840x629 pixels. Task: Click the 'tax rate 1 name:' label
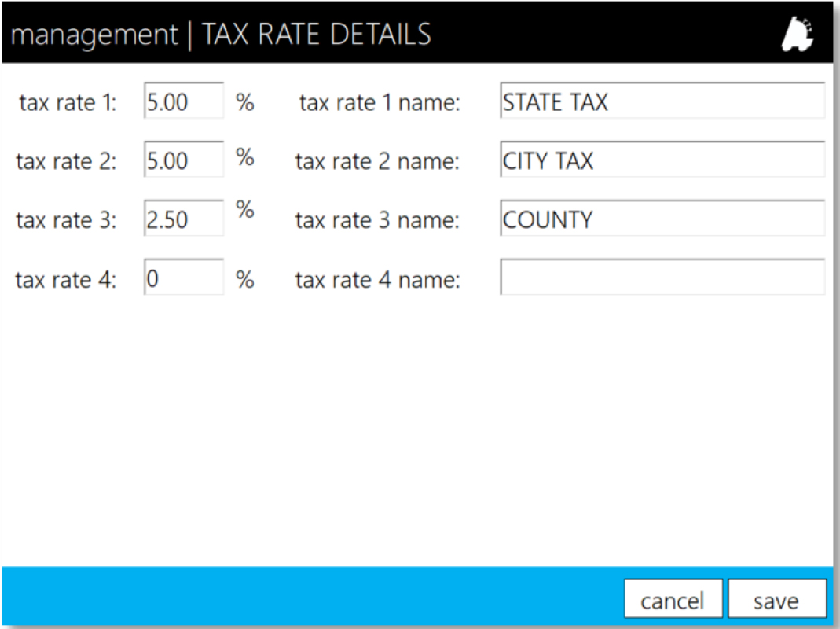click(x=380, y=102)
